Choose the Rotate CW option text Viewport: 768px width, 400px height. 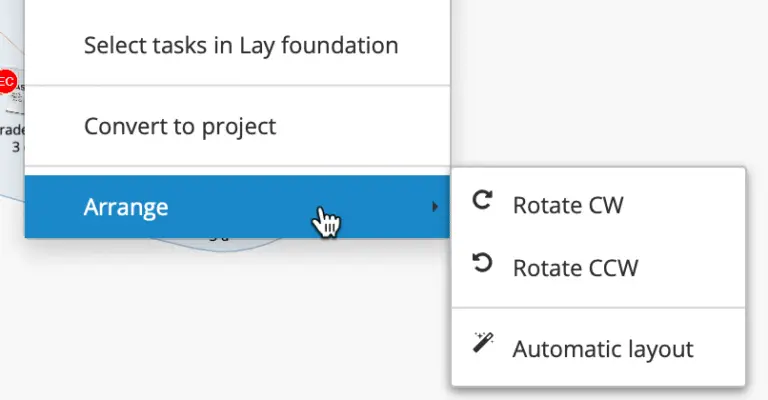pyautogui.click(x=568, y=206)
